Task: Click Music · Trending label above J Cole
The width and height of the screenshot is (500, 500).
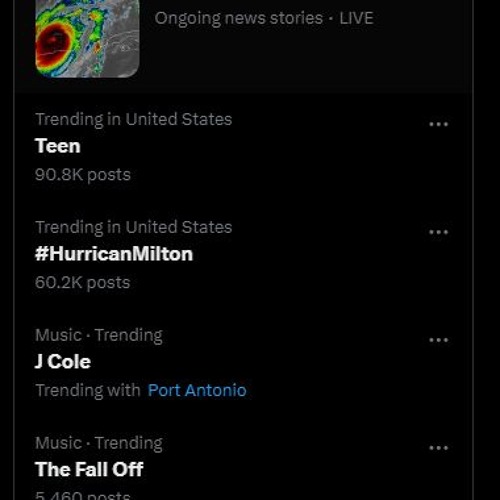Action: (99, 335)
